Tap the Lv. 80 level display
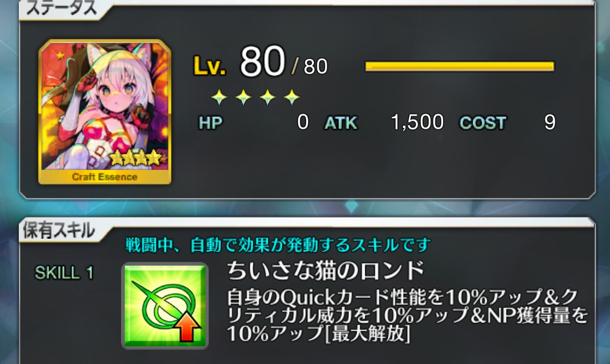Screen dimensions: 610x364 [x=261, y=62]
